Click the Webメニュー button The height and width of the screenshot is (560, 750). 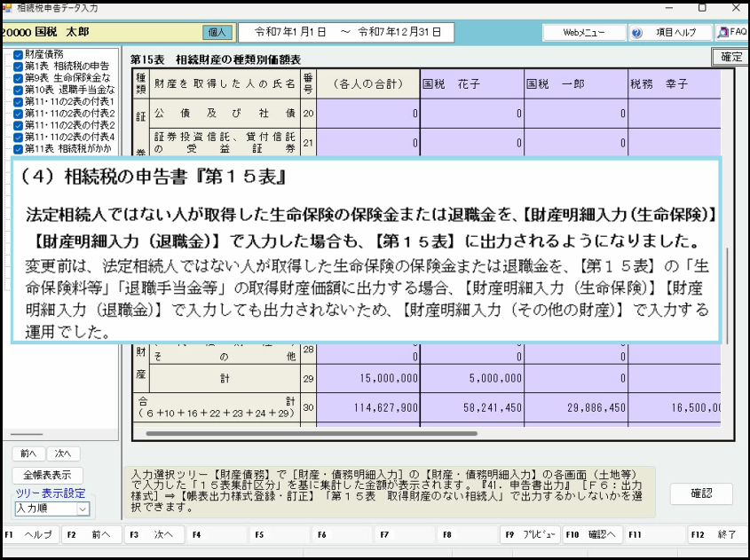tap(584, 33)
